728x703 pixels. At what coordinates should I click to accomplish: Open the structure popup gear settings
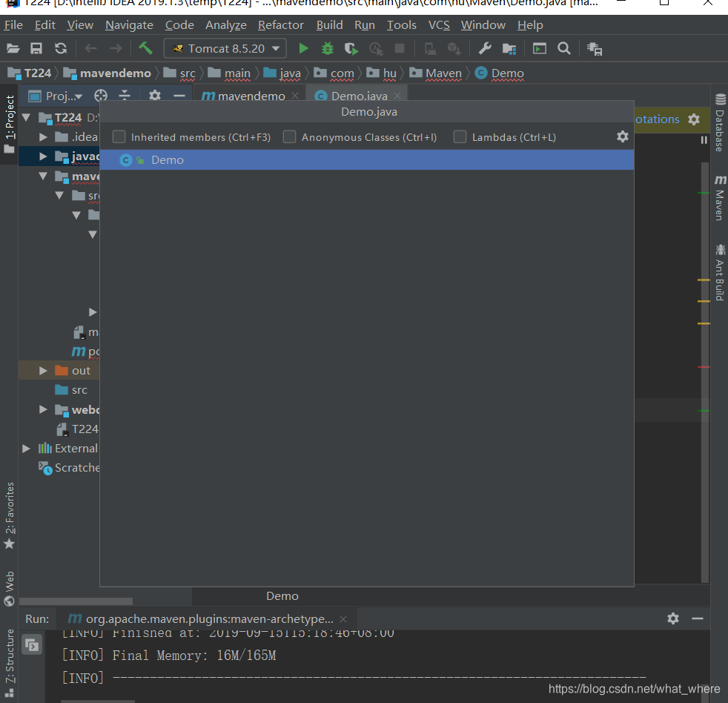point(622,136)
